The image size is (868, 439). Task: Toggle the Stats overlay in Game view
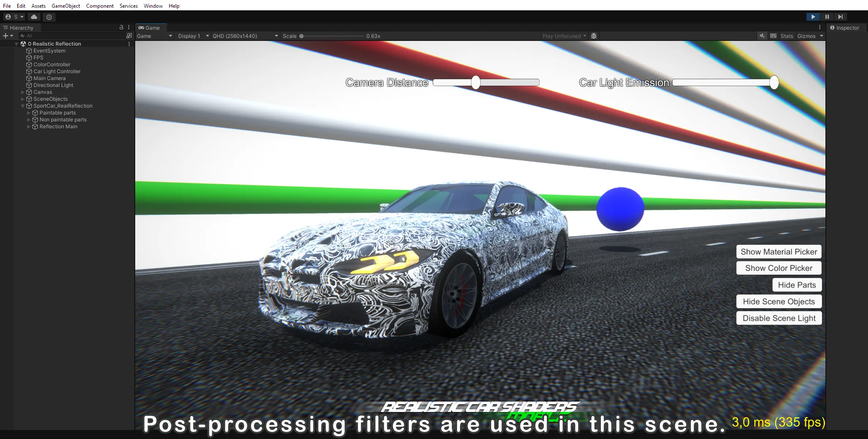click(x=786, y=36)
